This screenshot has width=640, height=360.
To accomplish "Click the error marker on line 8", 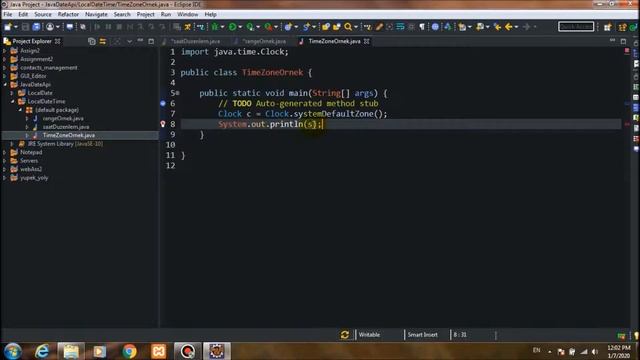I will coord(163,124).
